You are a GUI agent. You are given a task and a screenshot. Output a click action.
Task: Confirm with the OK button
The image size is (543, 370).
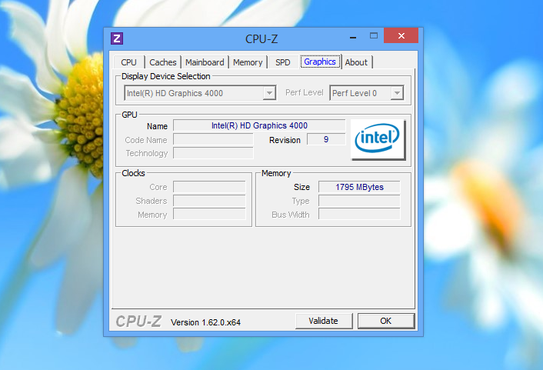tap(386, 321)
